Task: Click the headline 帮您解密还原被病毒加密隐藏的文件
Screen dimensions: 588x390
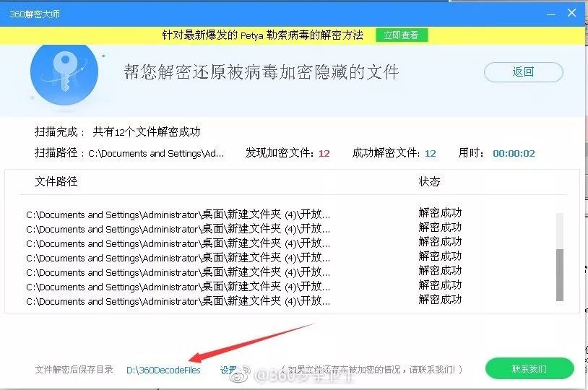Action: pyautogui.click(x=261, y=72)
